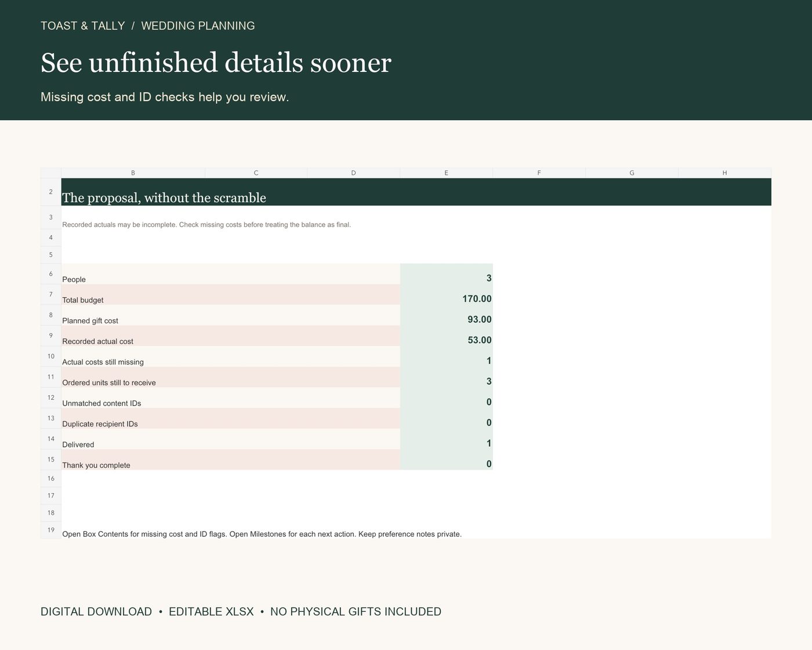Image resolution: width=812 pixels, height=650 pixels.
Task: Click row 19 header number
Action: [x=51, y=530]
